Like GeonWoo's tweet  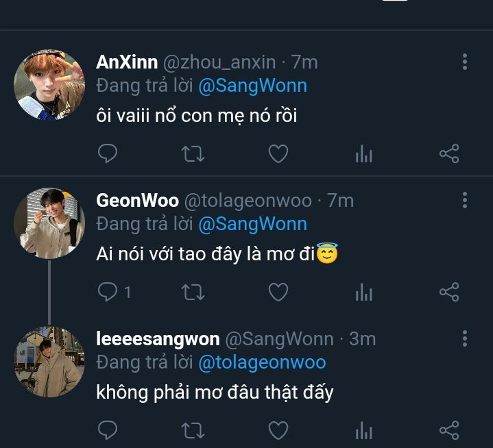point(278,293)
